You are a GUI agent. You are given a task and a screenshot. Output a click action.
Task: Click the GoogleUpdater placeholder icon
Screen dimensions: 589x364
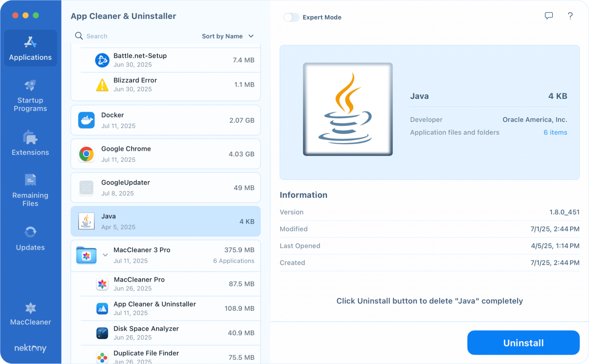coord(86,188)
